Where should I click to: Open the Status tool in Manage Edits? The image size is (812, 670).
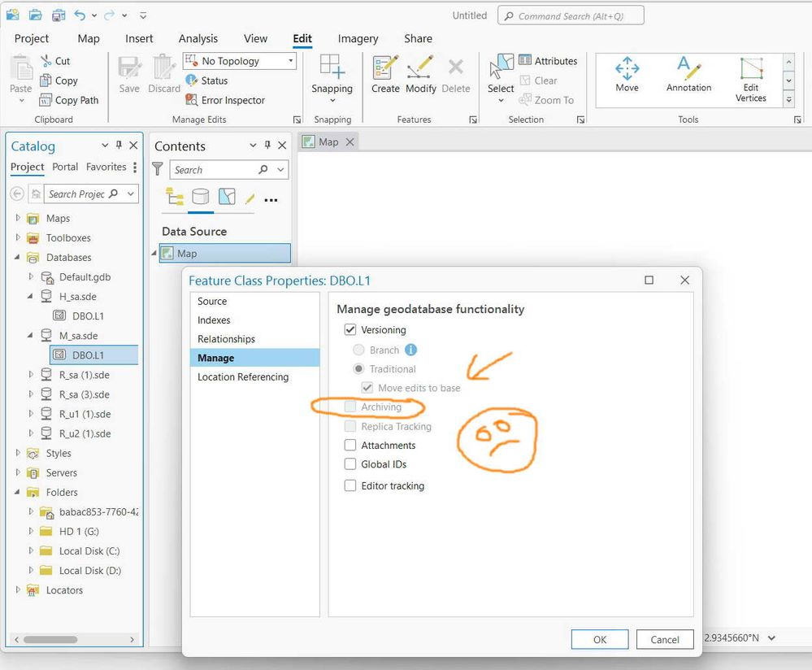click(x=206, y=80)
